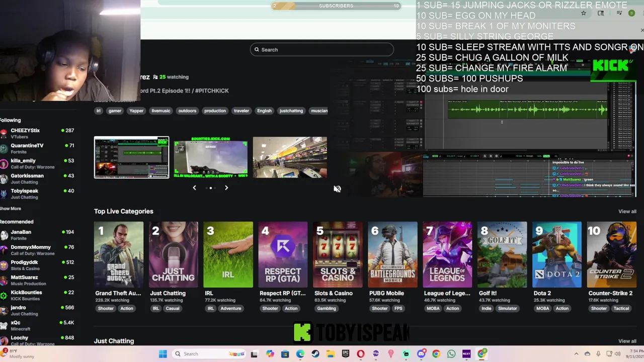The height and width of the screenshot is (362, 644).
Task: Click the 'English' stream tag
Action: pyautogui.click(x=264, y=111)
